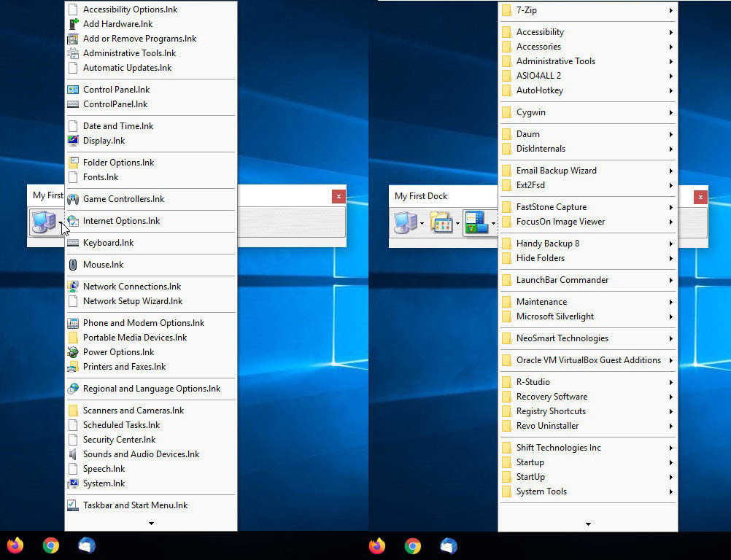
Task: Open the Revo Uninstaller folder
Action: coord(588,426)
